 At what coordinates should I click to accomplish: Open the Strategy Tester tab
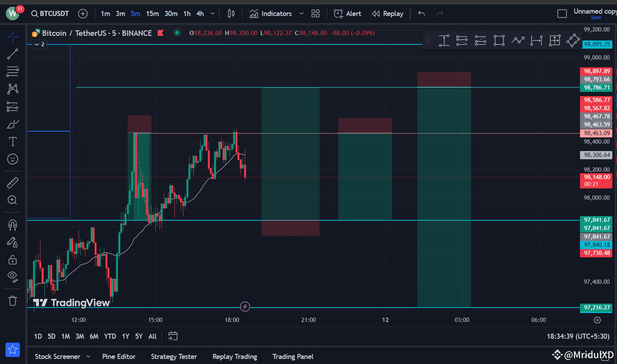click(x=174, y=357)
